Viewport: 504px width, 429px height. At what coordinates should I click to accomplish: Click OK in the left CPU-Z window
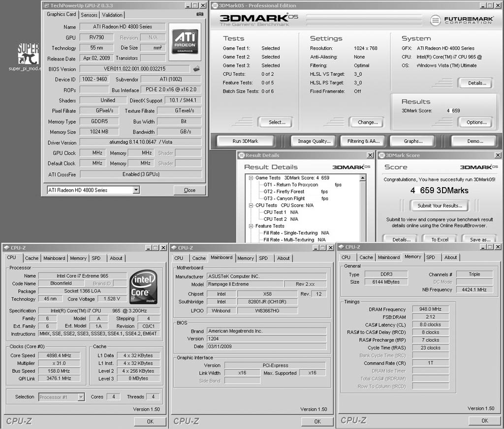pyautogui.click(x=150, y=421)
